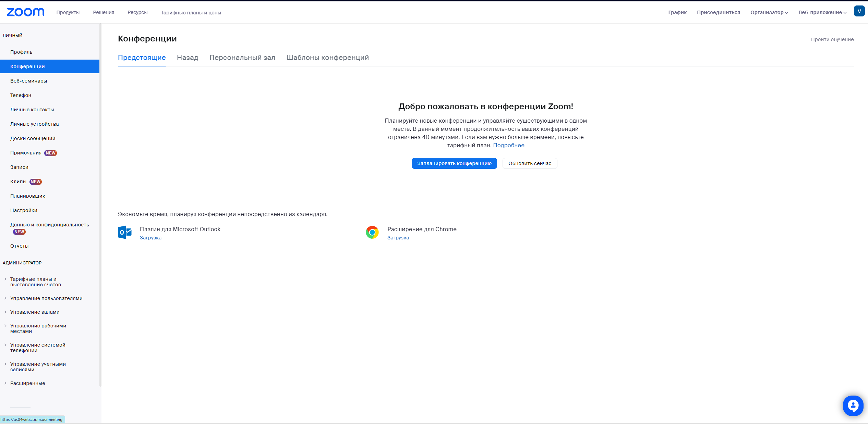Click Запланировать конференцию button

(x=454, y=163)
